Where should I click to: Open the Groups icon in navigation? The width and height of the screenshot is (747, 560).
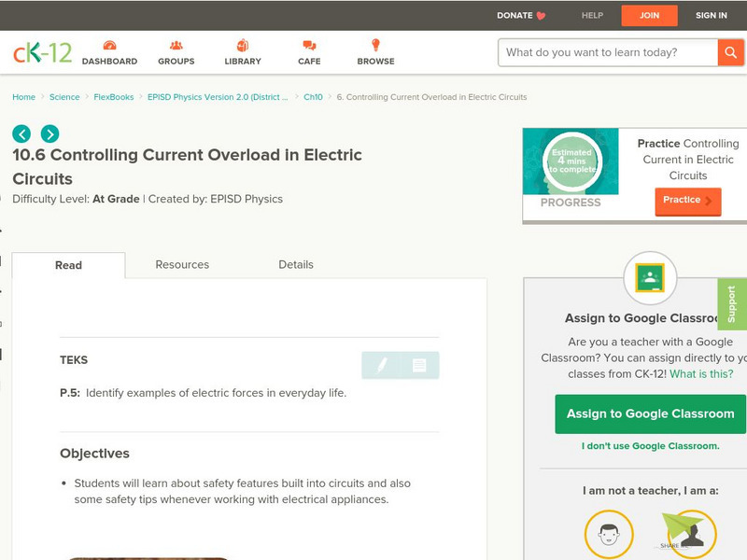[176, 47]
